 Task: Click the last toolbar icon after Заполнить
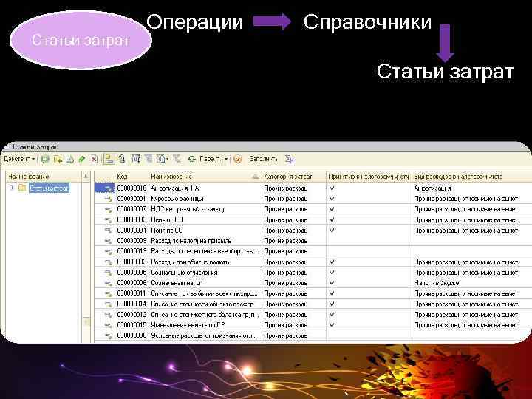pyautogui.click(x=290, y=159)
